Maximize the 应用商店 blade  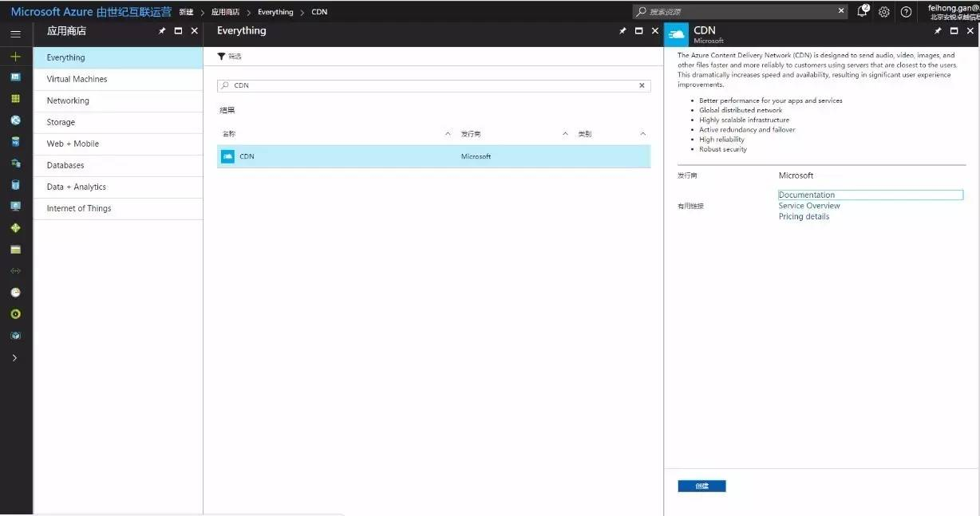[178, 31]
